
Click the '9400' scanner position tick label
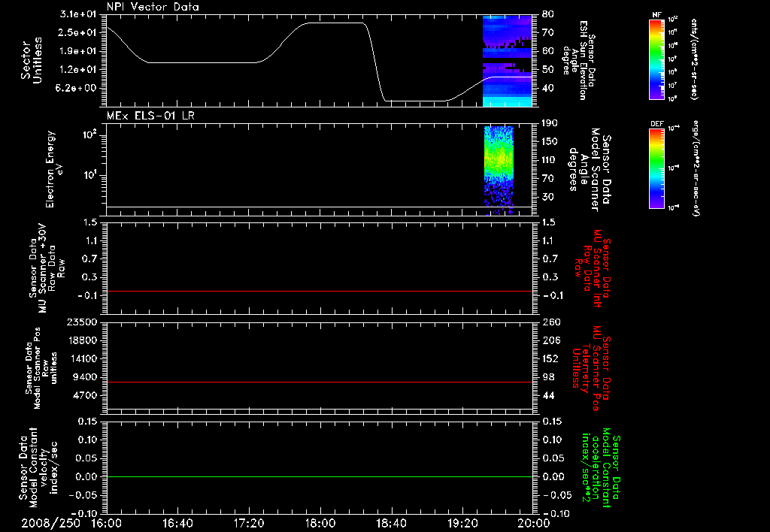84,377
